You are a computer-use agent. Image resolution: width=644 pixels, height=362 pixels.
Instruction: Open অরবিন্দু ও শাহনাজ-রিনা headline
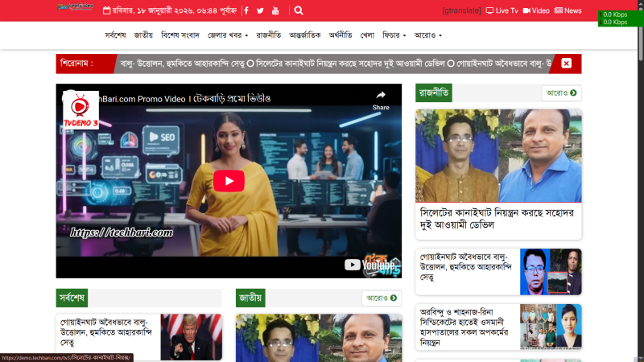464,327
